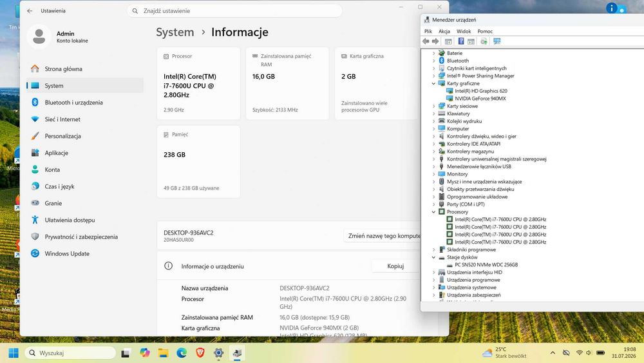644x363 pixels.
Task: Click the Wi-Fi icon in system tray
Action: [579, 353]
